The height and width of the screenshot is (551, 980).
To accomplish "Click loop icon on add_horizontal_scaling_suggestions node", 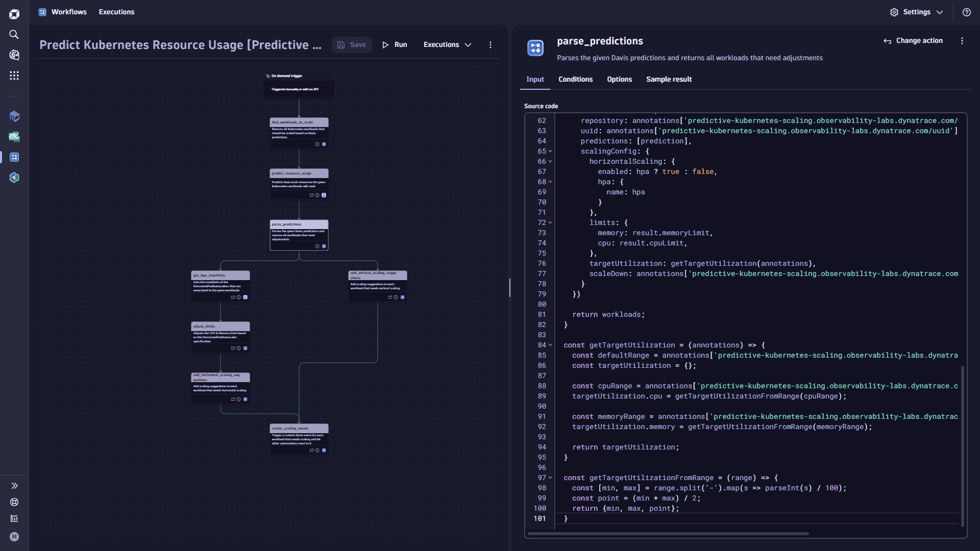I will coord(233,399).
